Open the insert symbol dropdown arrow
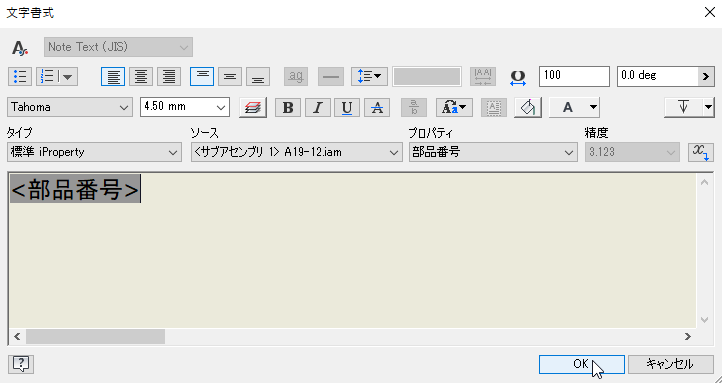 (x=709, y=108)
